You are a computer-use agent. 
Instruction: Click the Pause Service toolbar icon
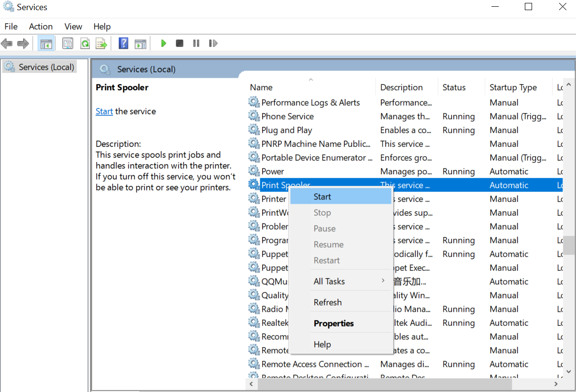click(196, 43)
